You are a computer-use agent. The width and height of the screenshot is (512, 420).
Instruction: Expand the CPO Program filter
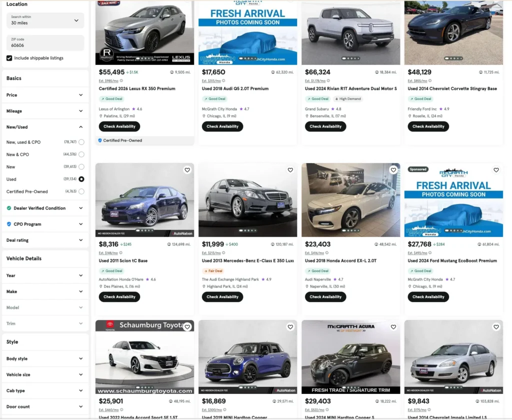click(x=45, y=224)
